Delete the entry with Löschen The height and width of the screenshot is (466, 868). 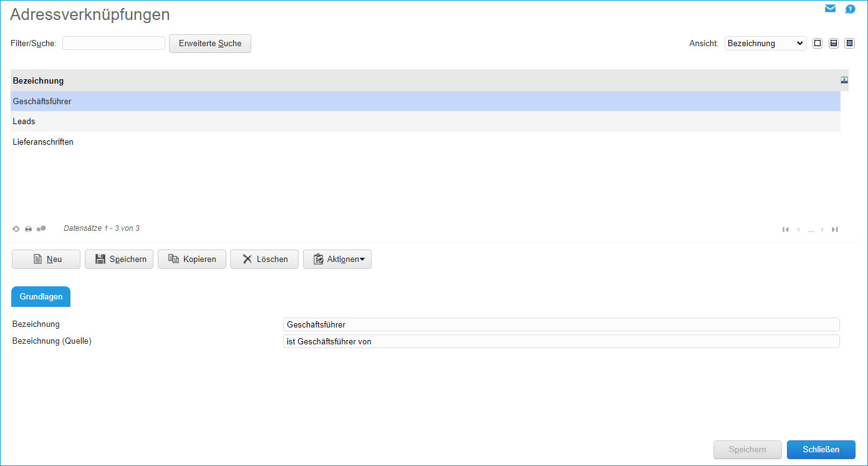[264, 260]
